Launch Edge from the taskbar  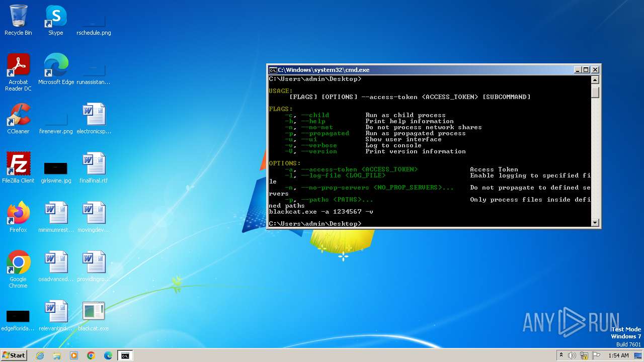pyautogui.click(x=108, y=355)
